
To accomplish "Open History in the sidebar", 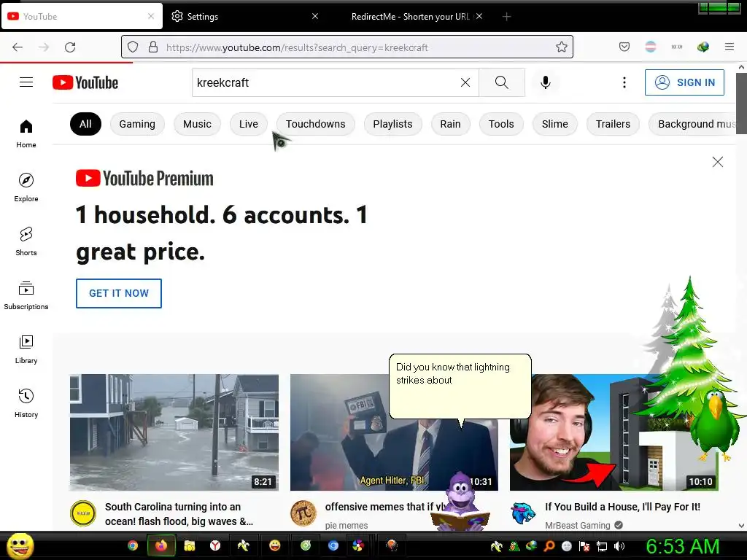I will pyautogui.click(x=26, y=403).
